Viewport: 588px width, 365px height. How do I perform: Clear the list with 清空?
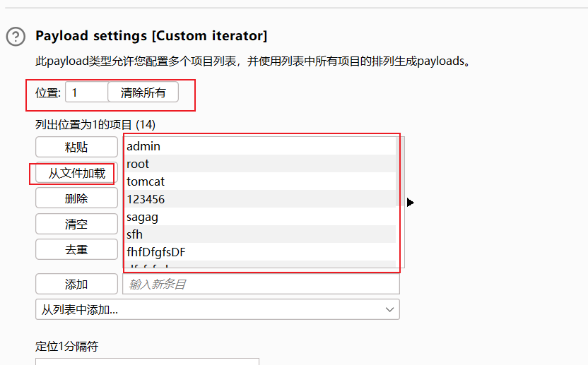[76, 224]
